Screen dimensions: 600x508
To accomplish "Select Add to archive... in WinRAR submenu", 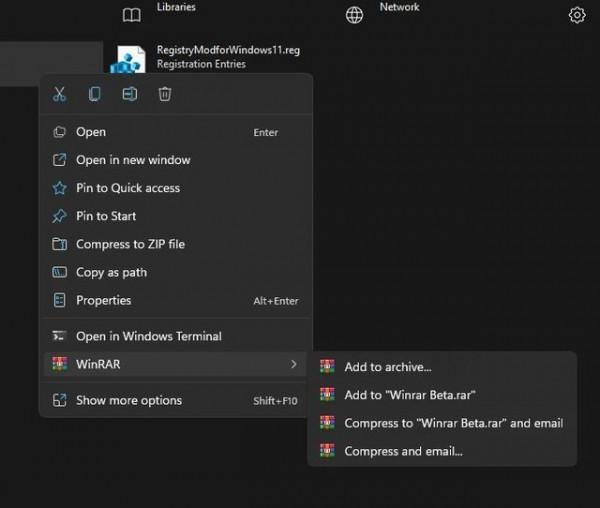I will click(442, 367).
